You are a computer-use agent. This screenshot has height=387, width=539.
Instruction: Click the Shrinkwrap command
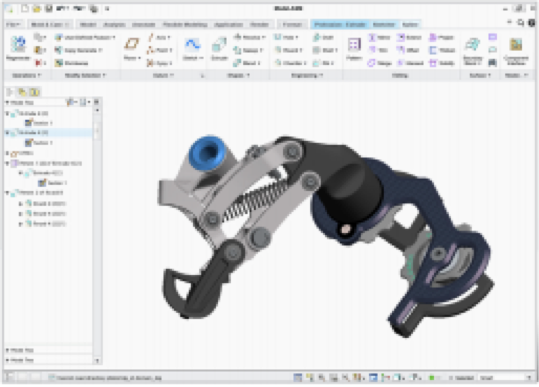pyautogui.click(x=72, y=63)
